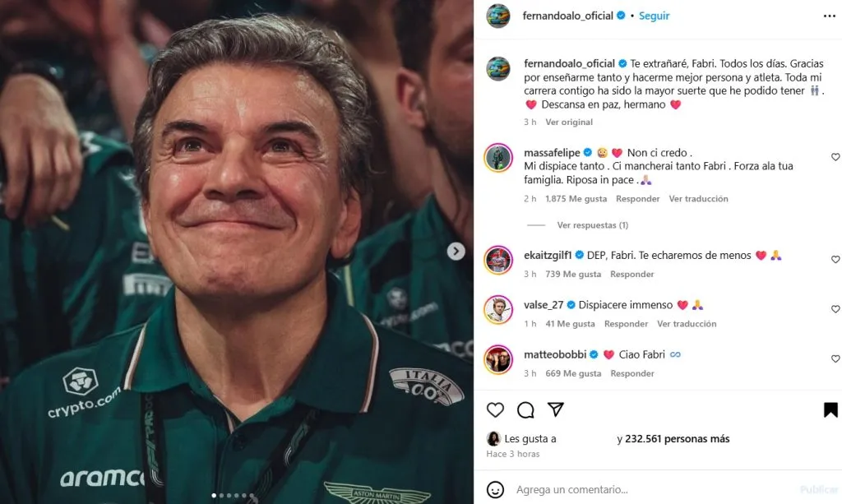842x504 pixels.
Task: Like the post with heart icon
Action: [495, 409]
